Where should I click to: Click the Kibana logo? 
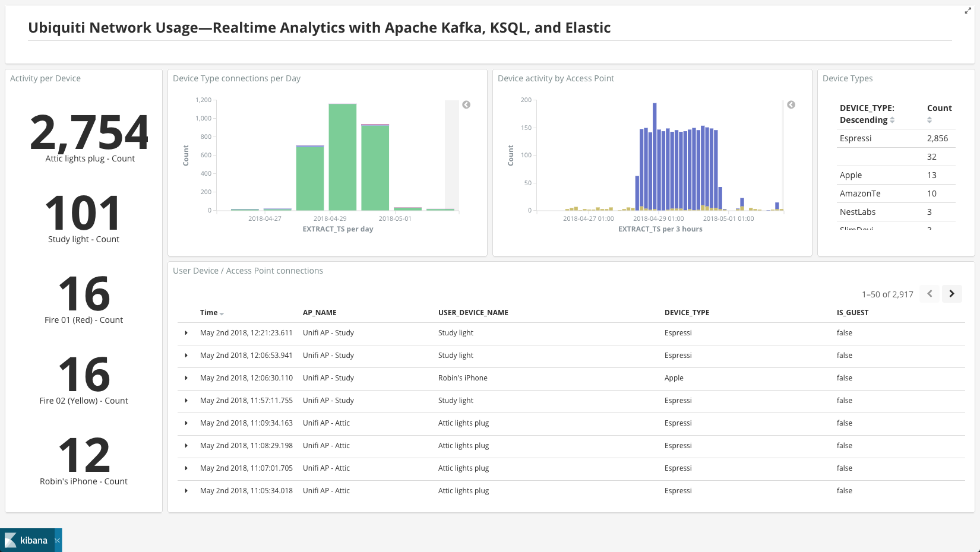click(x=26, y=540)
